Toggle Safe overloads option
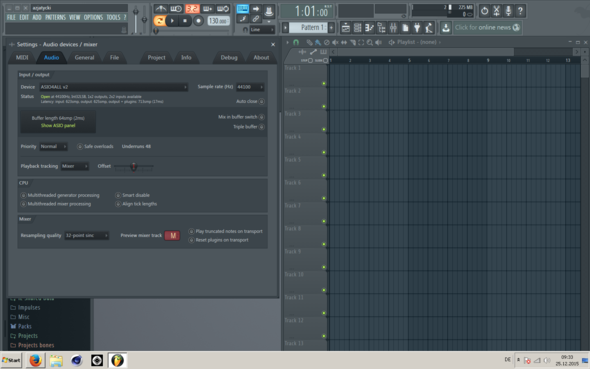The width and height of the screenshot is (590, 369). click(x=80, y=146)
